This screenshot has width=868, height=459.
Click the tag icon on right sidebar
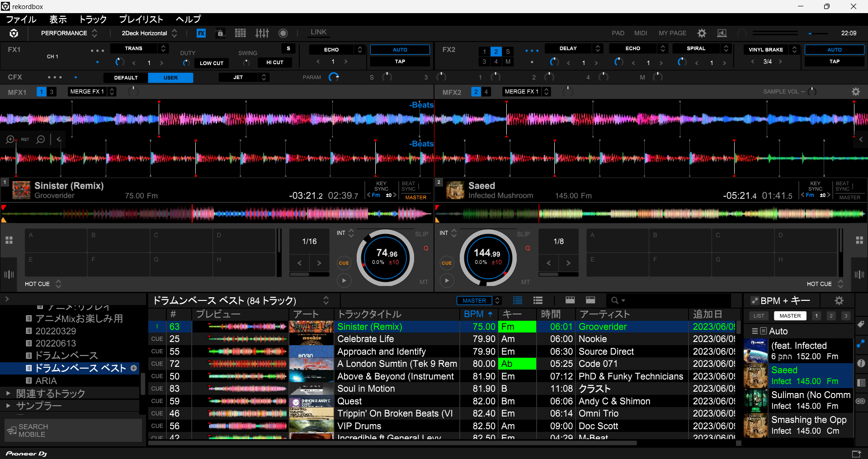[861, 324]
